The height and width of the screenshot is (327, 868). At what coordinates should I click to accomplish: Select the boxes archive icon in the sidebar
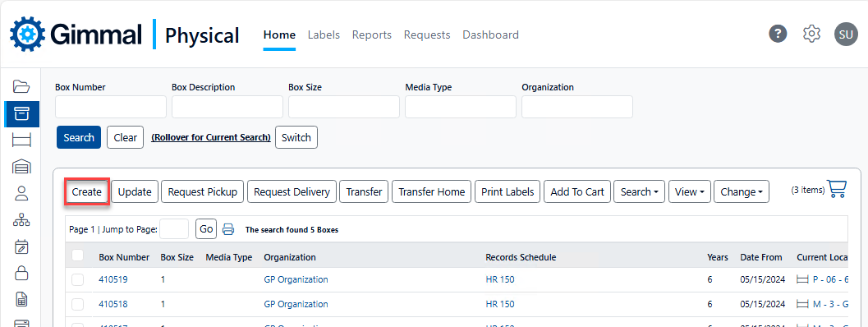21,114
